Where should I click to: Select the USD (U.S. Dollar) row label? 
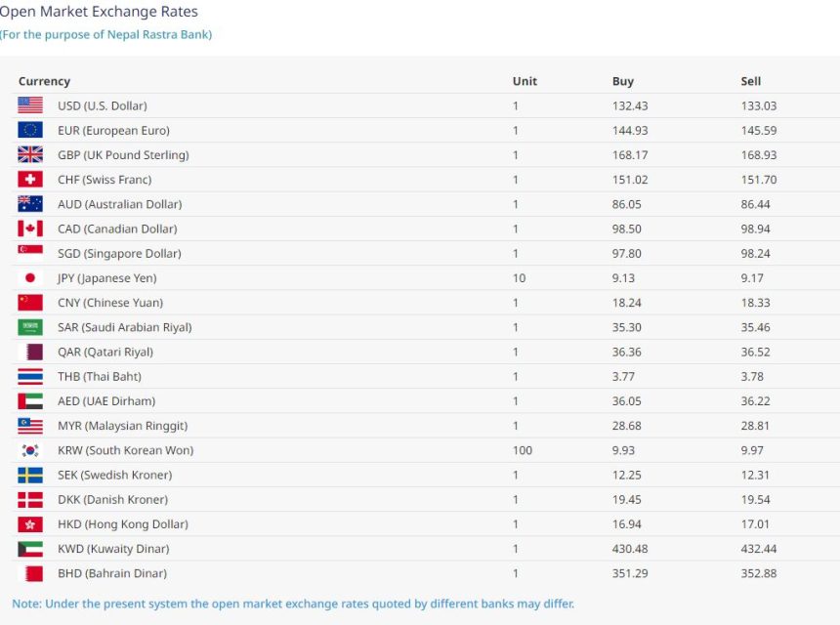(103, 105)
